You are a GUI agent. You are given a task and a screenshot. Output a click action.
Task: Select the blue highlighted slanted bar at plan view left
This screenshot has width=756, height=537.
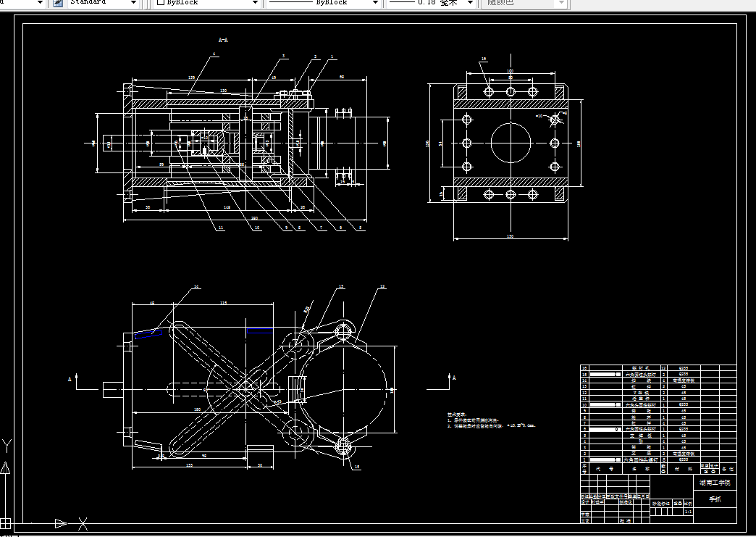pyautogui.click(x=148, y=333)
